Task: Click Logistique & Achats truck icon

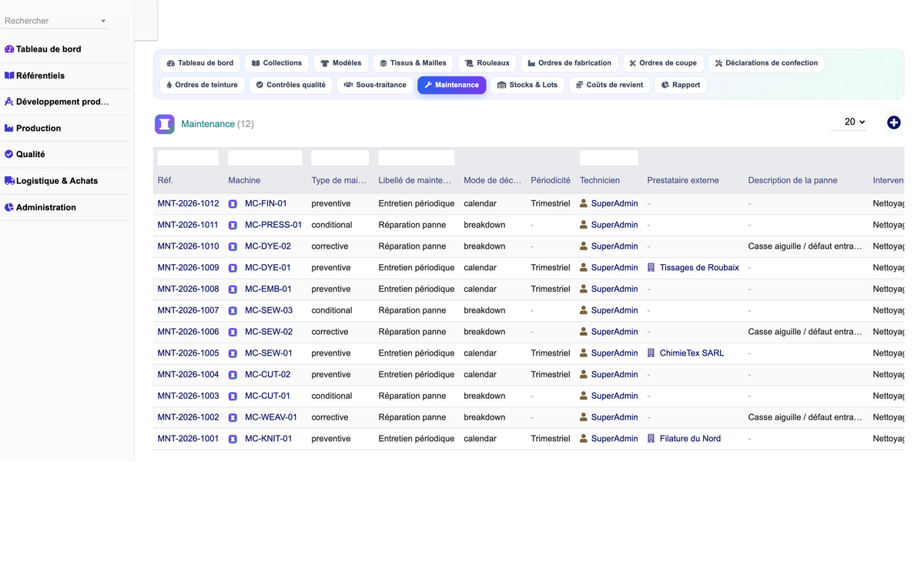Action: [x=9, y=181]
